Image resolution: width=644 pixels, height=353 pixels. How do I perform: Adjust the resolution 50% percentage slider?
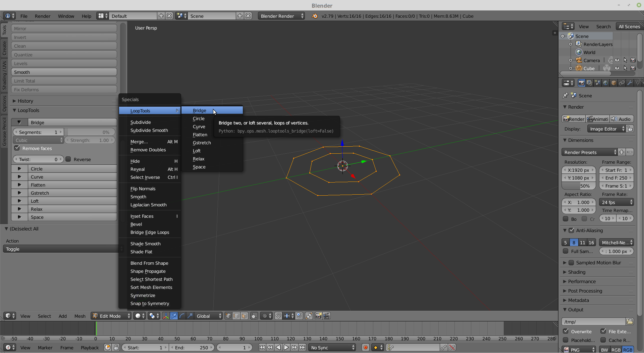pyautogui.click(x=579, y=186)
